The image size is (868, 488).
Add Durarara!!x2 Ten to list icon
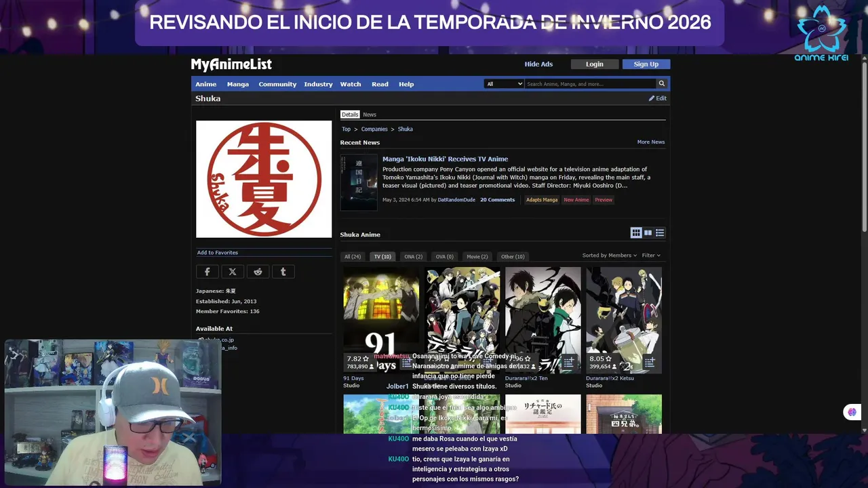(568, 363)
